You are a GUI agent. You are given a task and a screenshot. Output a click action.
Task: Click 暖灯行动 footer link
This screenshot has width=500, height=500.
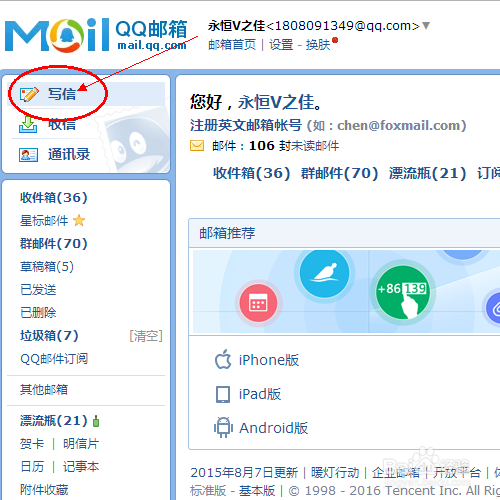335,472
